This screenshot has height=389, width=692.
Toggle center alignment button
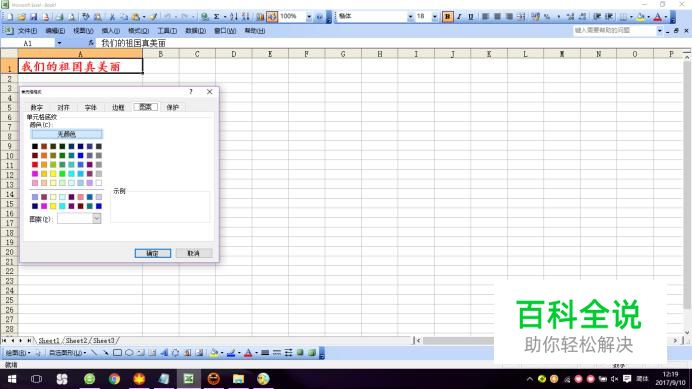(497, 17)
